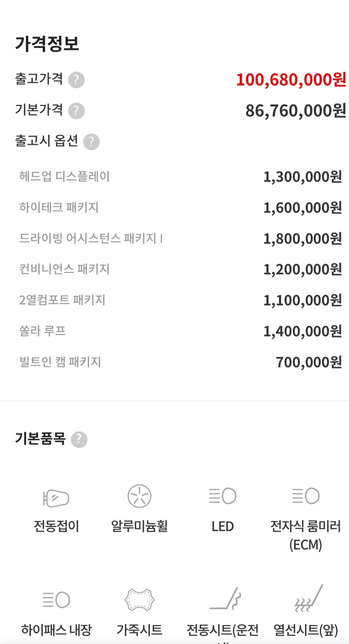The height and width of the screenshot is (644, 349).
Task: Click the red 100,680,000원 release price
Action: [291, 80]
